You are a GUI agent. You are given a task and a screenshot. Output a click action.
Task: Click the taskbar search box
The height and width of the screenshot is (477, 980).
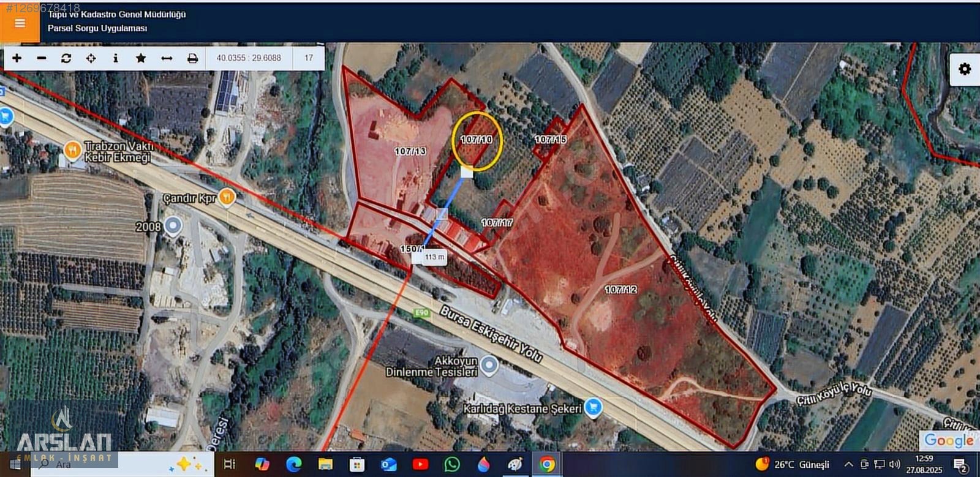point(123,464)
